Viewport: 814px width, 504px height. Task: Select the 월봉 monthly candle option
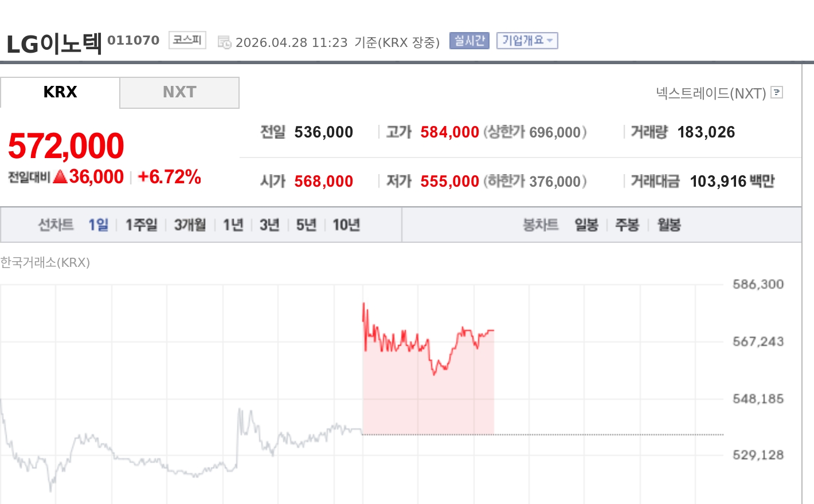coord(668,225)
